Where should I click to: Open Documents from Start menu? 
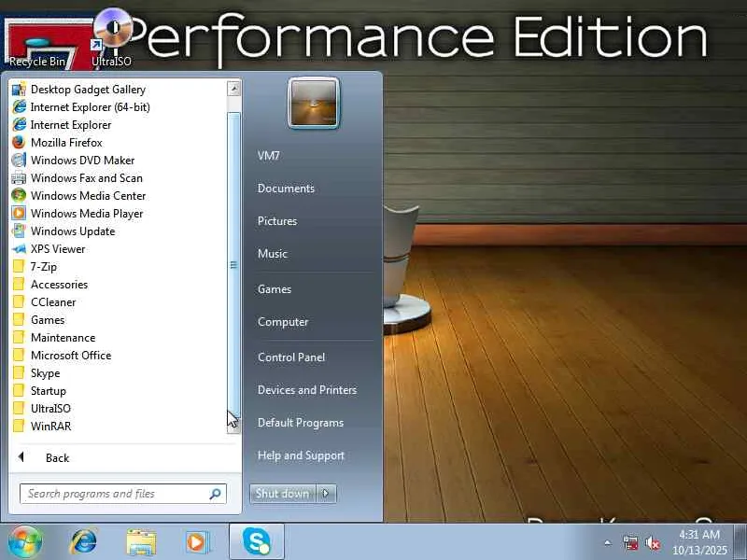[x=286, y=189]
